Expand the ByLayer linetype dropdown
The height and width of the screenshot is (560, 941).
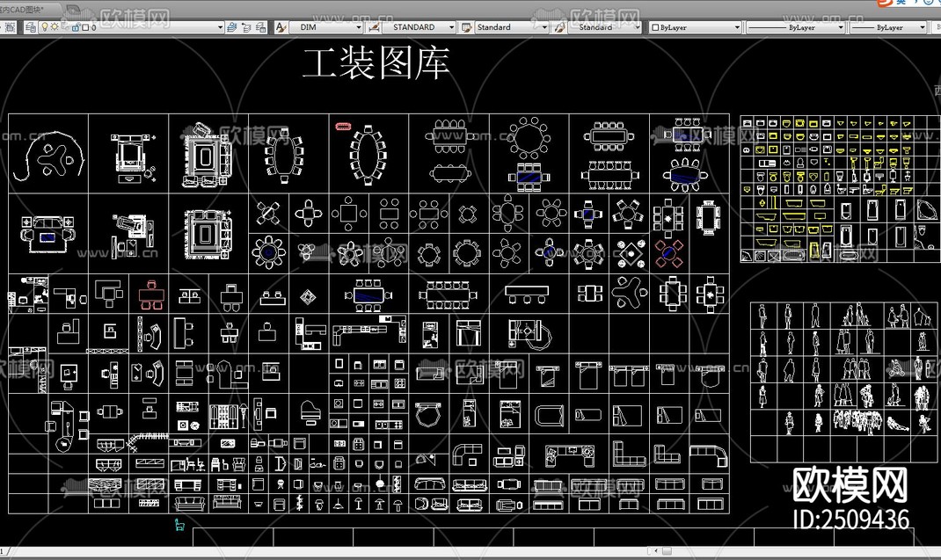point(840,27)
